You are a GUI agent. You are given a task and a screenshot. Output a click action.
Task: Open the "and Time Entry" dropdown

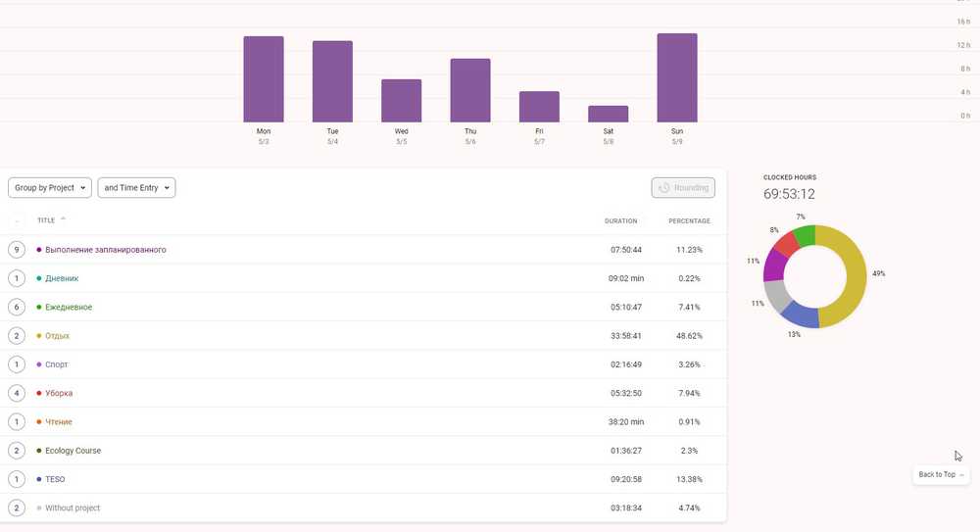(136, 187)
